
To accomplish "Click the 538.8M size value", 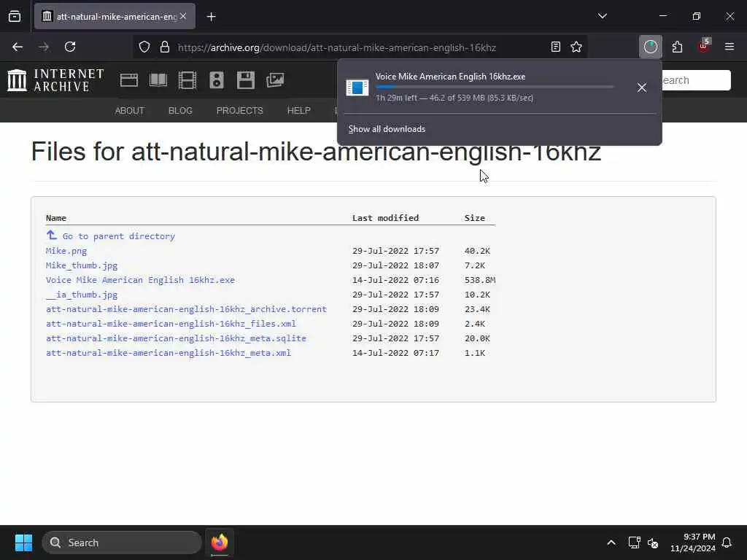I will coord(480,280).
